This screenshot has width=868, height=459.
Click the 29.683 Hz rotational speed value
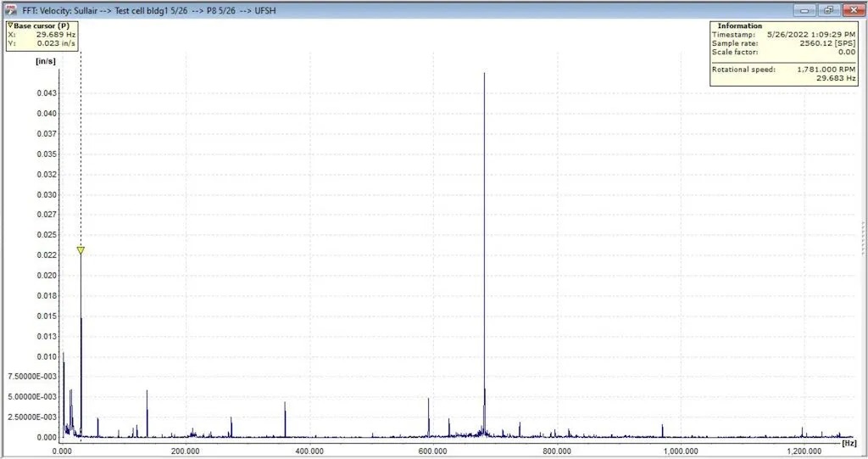coord(836,78)
